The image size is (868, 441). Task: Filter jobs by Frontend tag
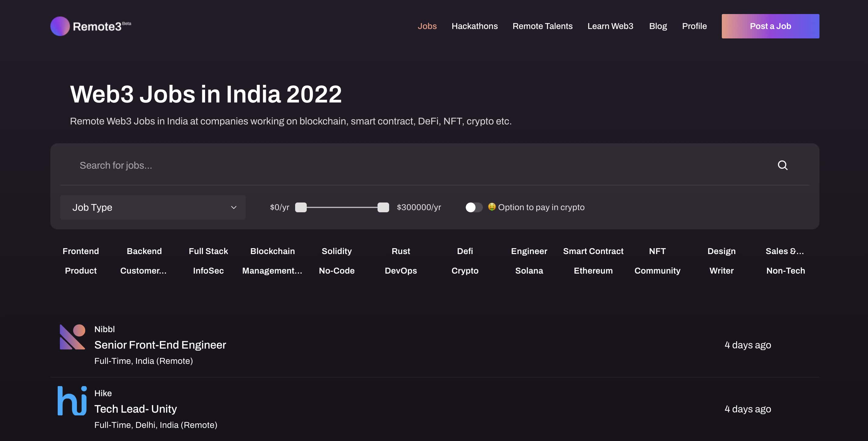point(81,251)
